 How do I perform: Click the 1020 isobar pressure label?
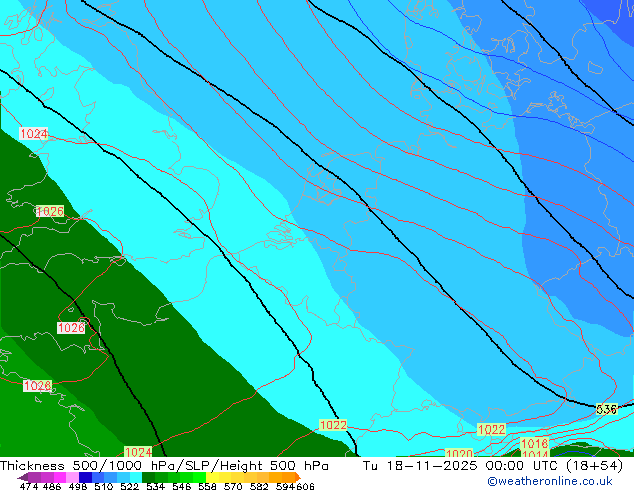click(459, 453)
